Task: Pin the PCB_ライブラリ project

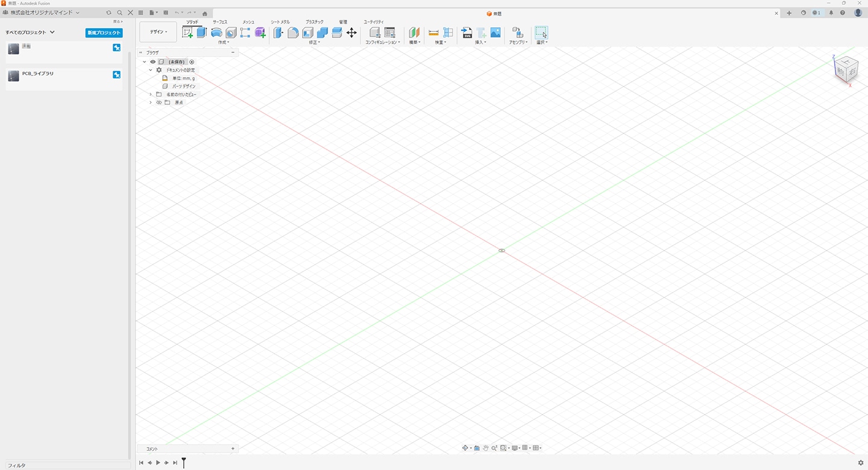Action: click(117, 75)
